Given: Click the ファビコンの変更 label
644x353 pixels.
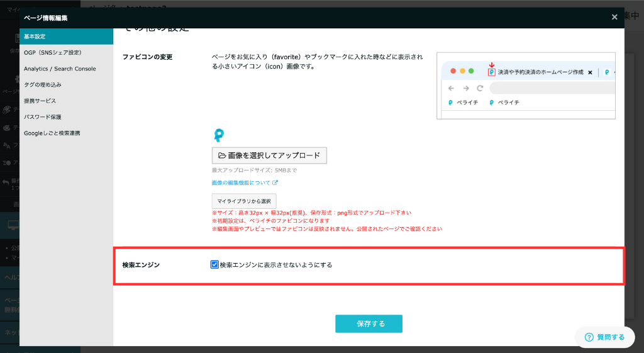Looking at the screenshot, I should (x=147, y=57).
